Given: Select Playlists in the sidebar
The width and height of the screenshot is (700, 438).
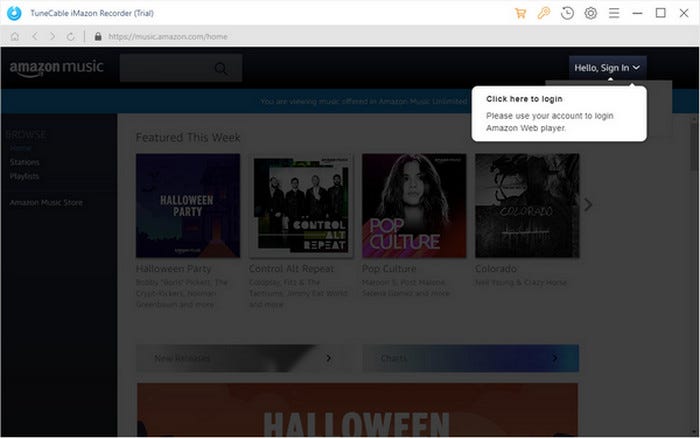Looking at the screenshot, I should (x=24, y=176).
